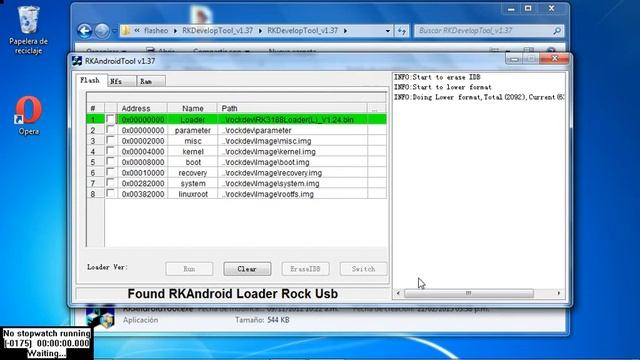Check the boot row checkbox

coord(110,162)
